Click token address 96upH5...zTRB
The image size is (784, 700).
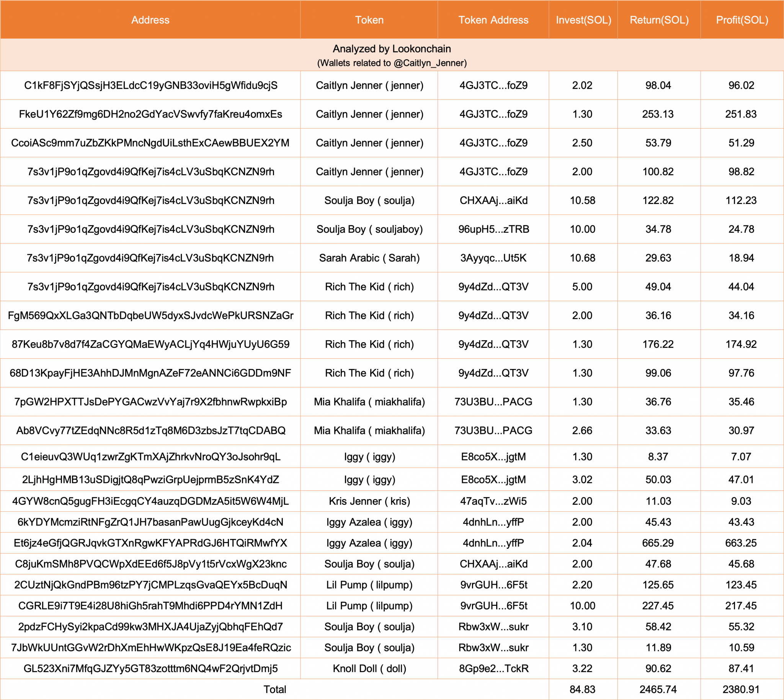click(x=493, y=229)
